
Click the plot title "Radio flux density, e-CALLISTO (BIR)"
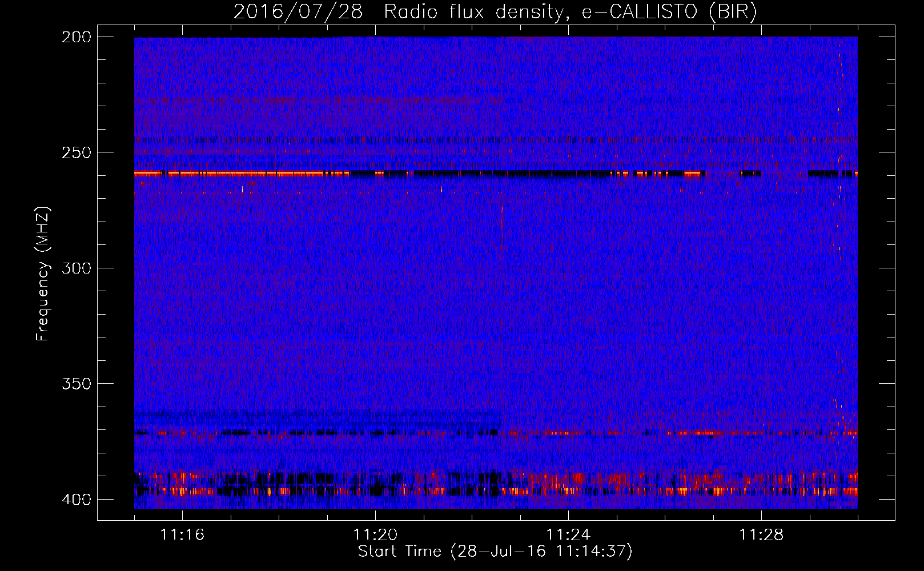(571, 11)
